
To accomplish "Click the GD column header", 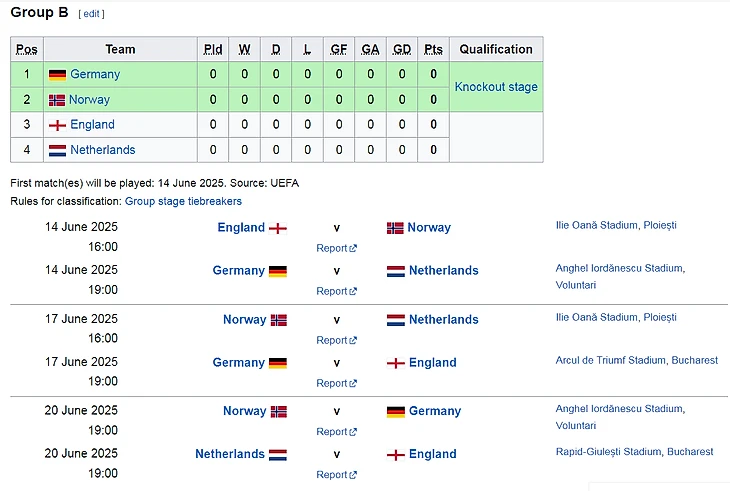I will pos(402,49).
